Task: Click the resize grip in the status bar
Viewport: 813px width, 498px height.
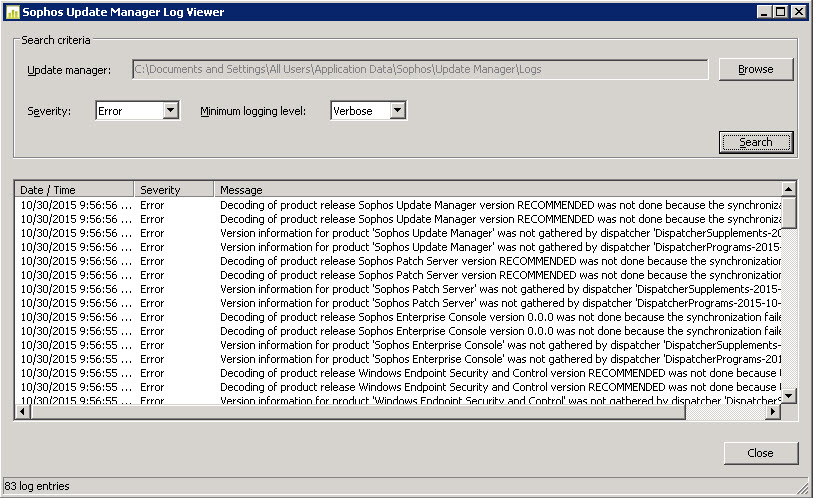Action: point(803,488)
